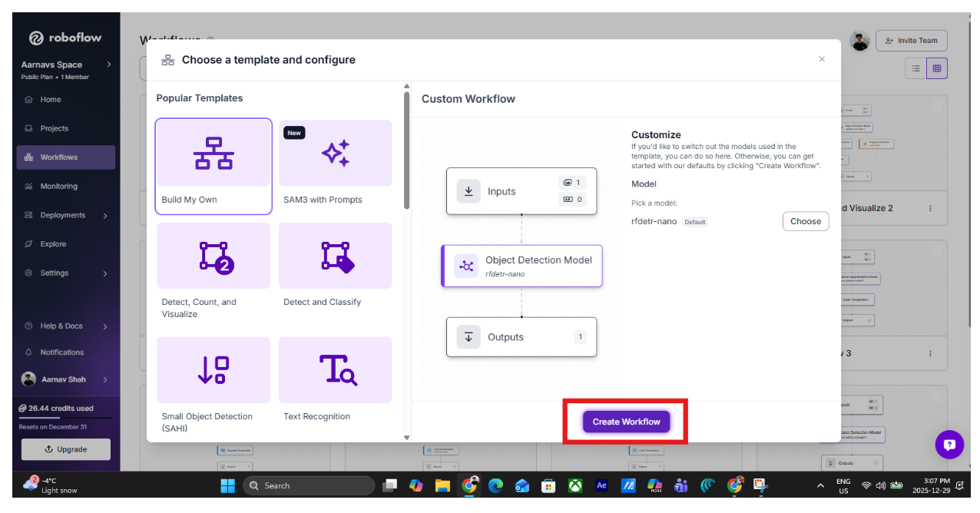The width and height of the screenshot is (980, 513).
Task: Open the weather widget showing Light snow
Action: 51,485
